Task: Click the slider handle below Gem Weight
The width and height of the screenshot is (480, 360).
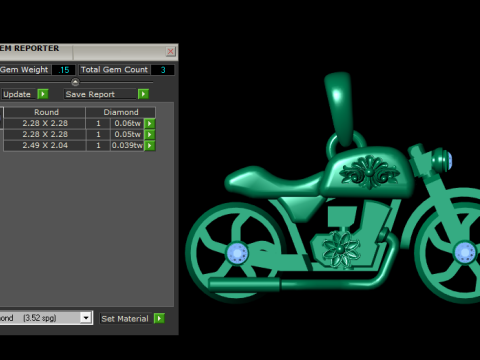Action: coord(75,82)
